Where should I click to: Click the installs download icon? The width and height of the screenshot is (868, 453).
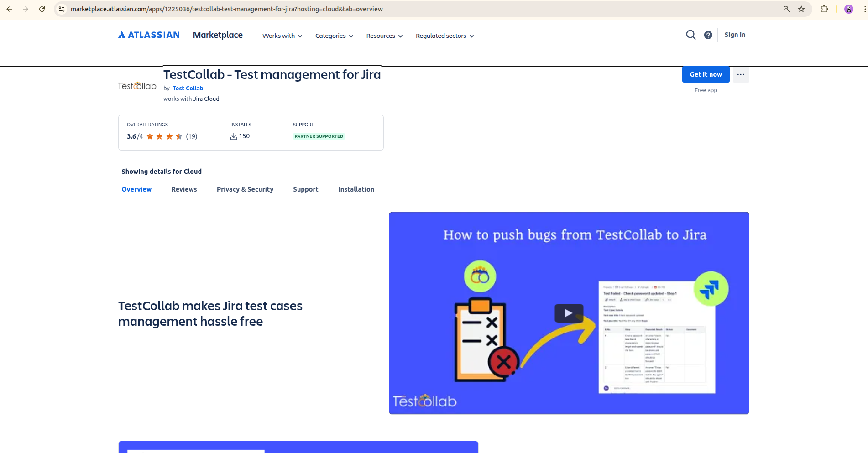(x=234, y=136)
